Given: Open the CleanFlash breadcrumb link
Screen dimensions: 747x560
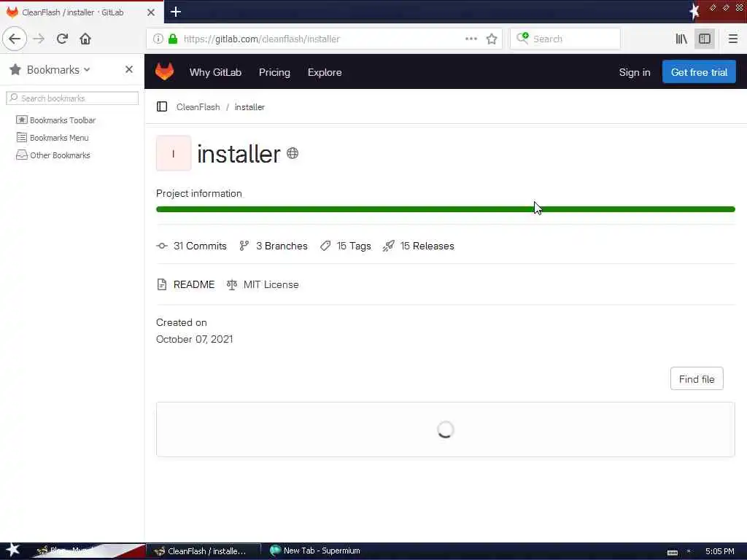Looking at the screenshot, I should (198, 107).
